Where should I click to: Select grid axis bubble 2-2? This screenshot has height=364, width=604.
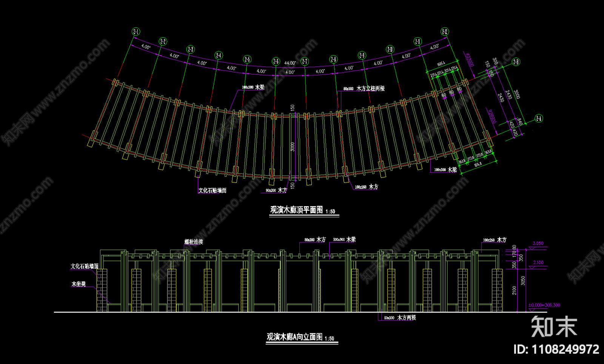tap(163, 42)
